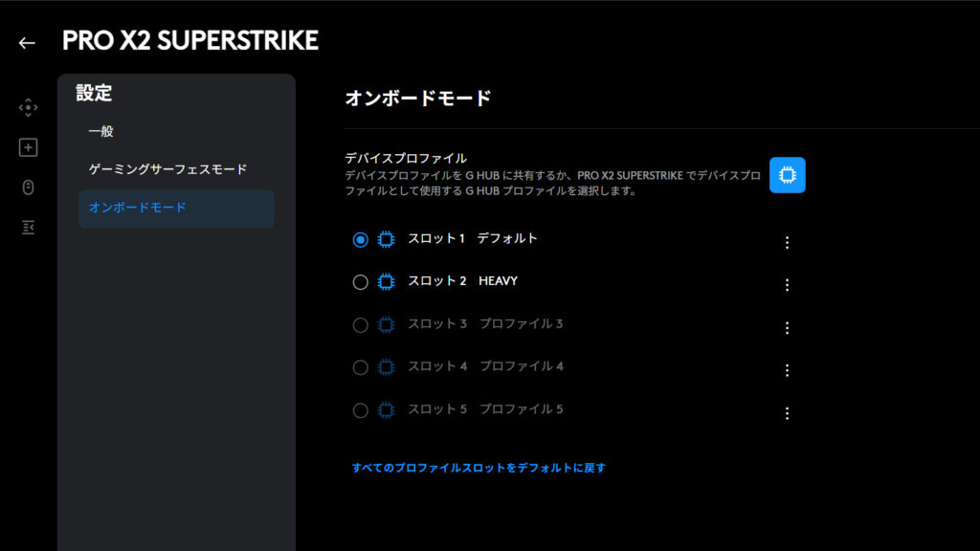Select the スロット 2 HEAVY radio button
The width and height of the screenshot is (980, 551).
[x=360, y=282]
